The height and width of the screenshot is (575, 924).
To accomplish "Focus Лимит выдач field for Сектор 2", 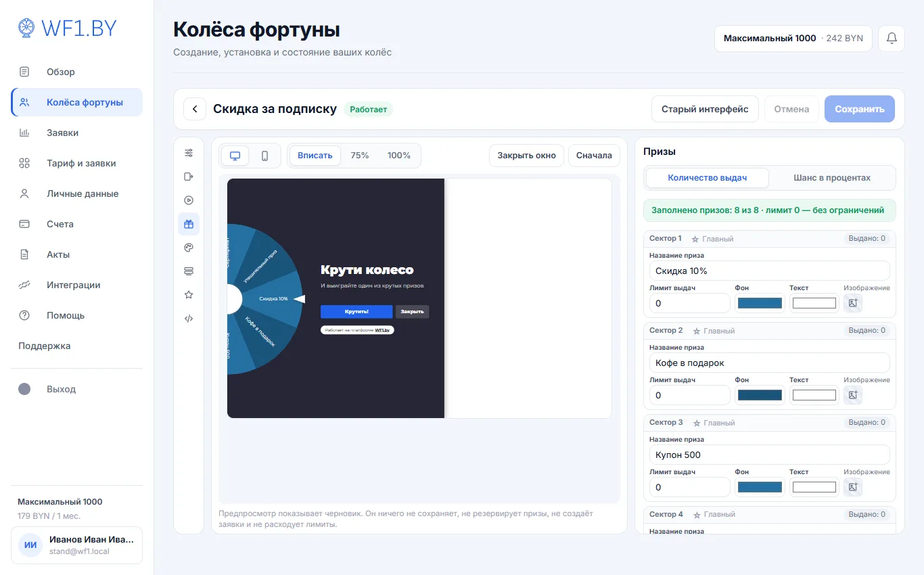I will click(689, 395).
